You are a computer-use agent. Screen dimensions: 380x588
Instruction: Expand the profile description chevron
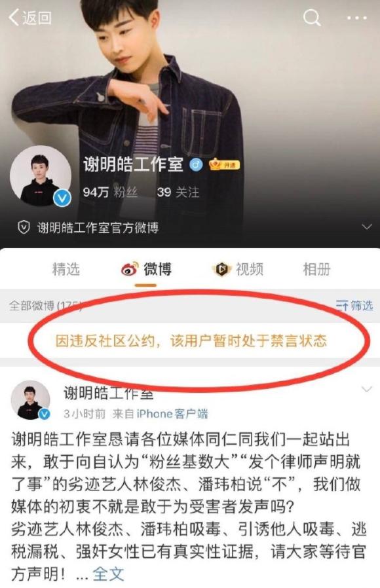366,227
